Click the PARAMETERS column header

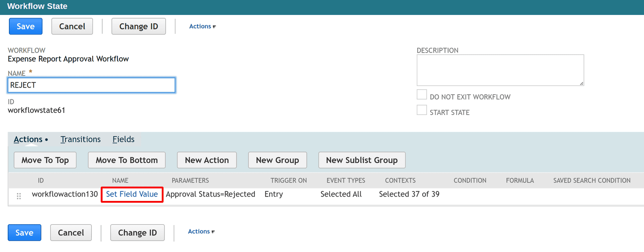click(190, 180)
